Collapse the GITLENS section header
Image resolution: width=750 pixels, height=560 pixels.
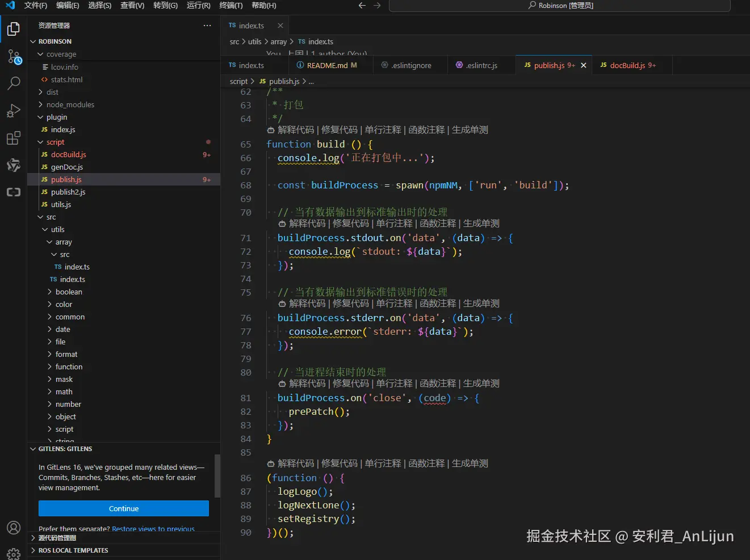(x=65, y=449)
